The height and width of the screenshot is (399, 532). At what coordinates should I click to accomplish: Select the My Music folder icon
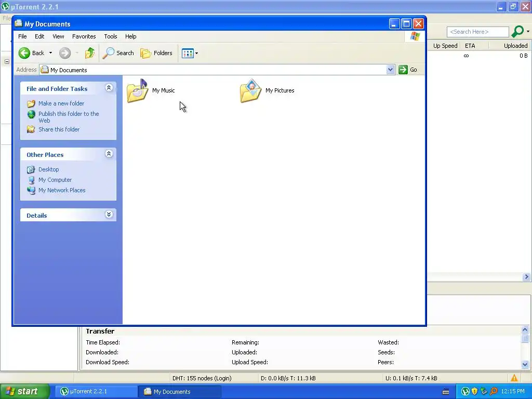point(137,90)
